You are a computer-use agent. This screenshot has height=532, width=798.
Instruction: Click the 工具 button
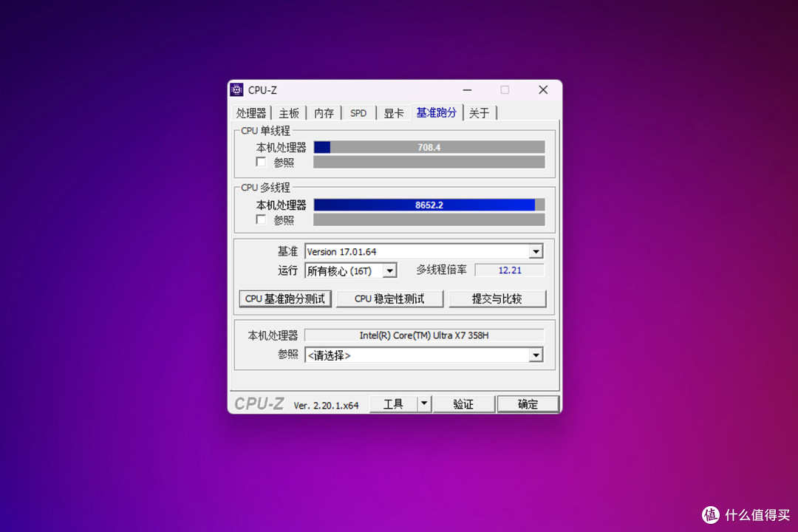[x=393, y=404]
